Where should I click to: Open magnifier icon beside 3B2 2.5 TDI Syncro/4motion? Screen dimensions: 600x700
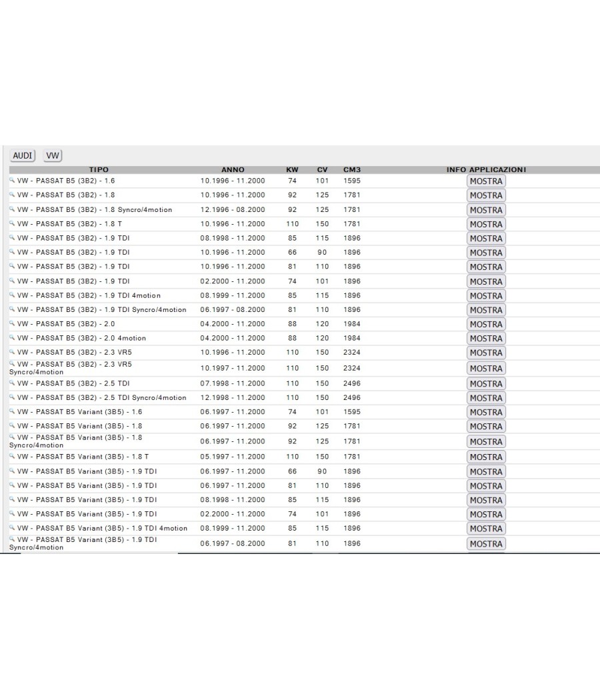tap(12, 397)
